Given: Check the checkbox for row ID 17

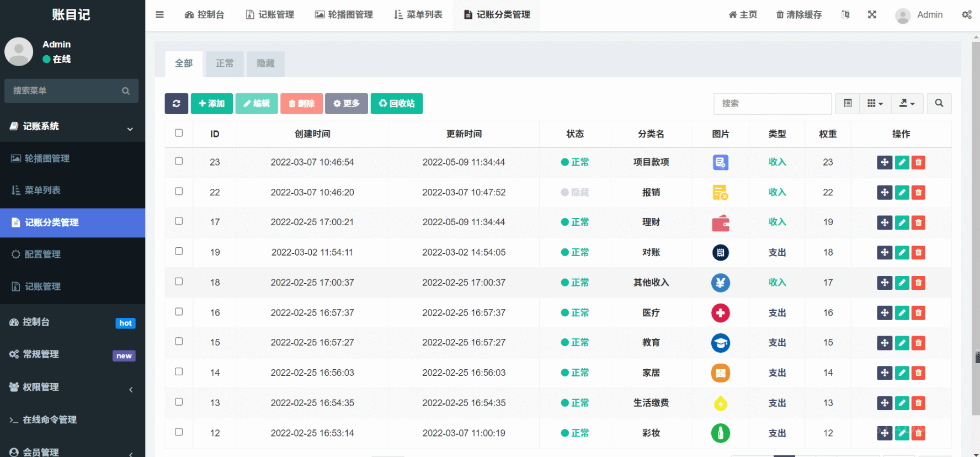Looking at the screenshot, I should pyautogui.click(x=179, y=221).
